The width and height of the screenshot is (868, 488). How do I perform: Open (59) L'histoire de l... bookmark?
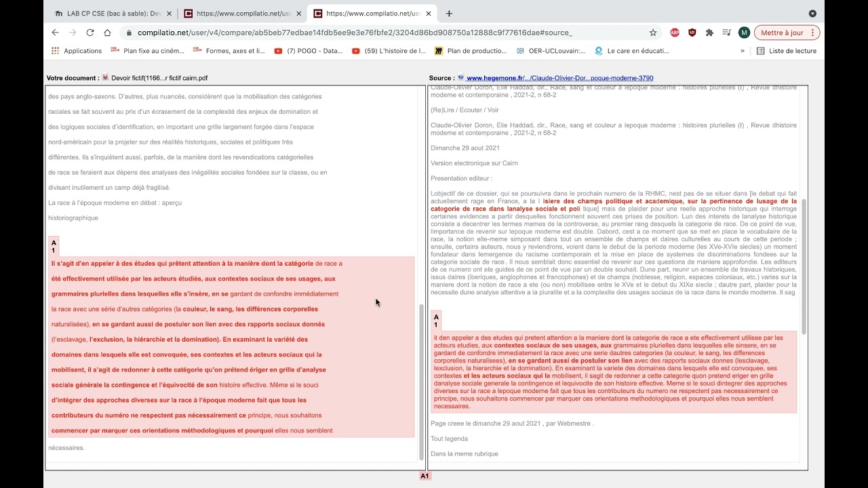(x=389, y=51)
